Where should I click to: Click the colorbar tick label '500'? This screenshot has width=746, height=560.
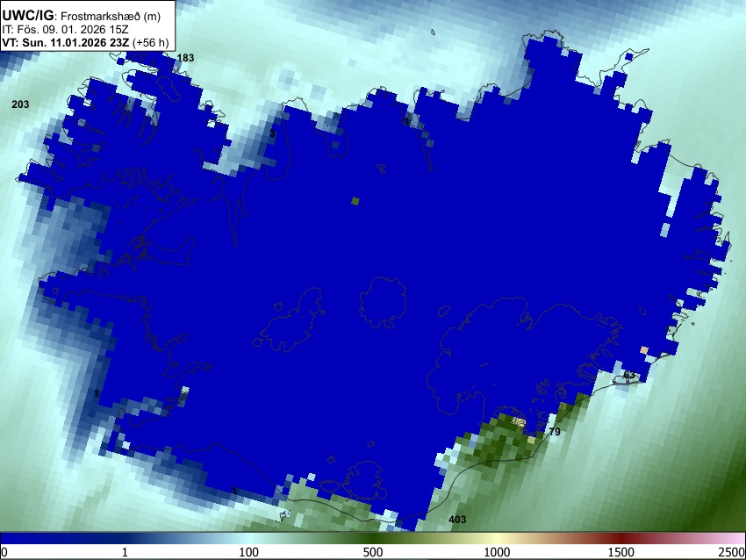pyautogui.click(x=373, y=552)
